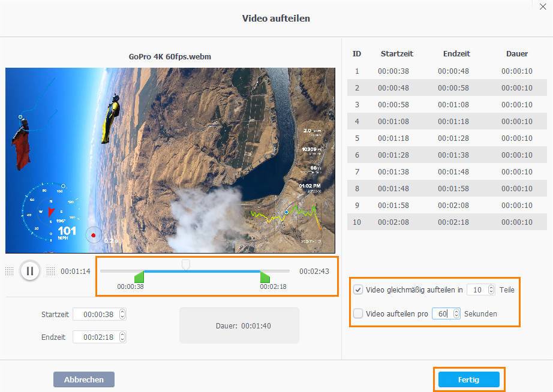Click the Startzeit field 00:00:38
Viewport: 553px width, 392px height.
point(96,314)
